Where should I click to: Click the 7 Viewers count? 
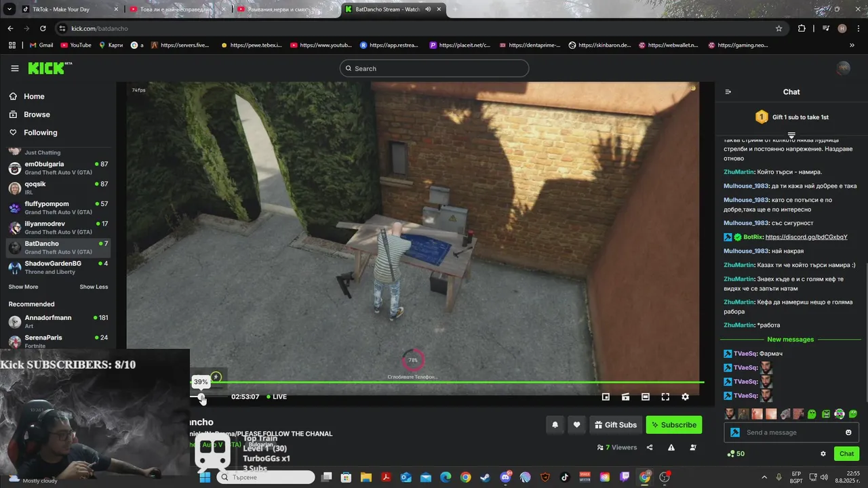(x=617, y=447)
